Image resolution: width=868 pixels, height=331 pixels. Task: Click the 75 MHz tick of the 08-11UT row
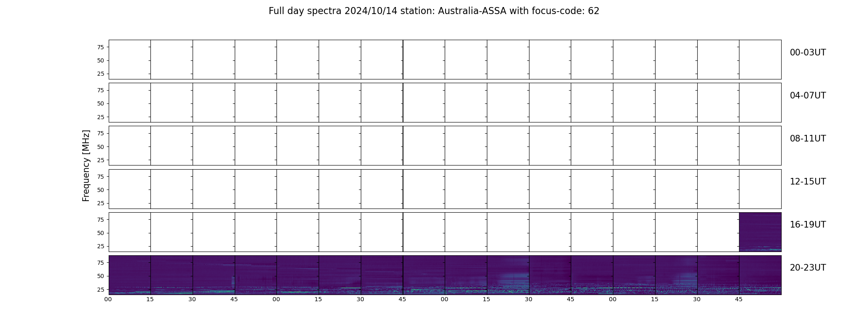click(x=100, y=133)
